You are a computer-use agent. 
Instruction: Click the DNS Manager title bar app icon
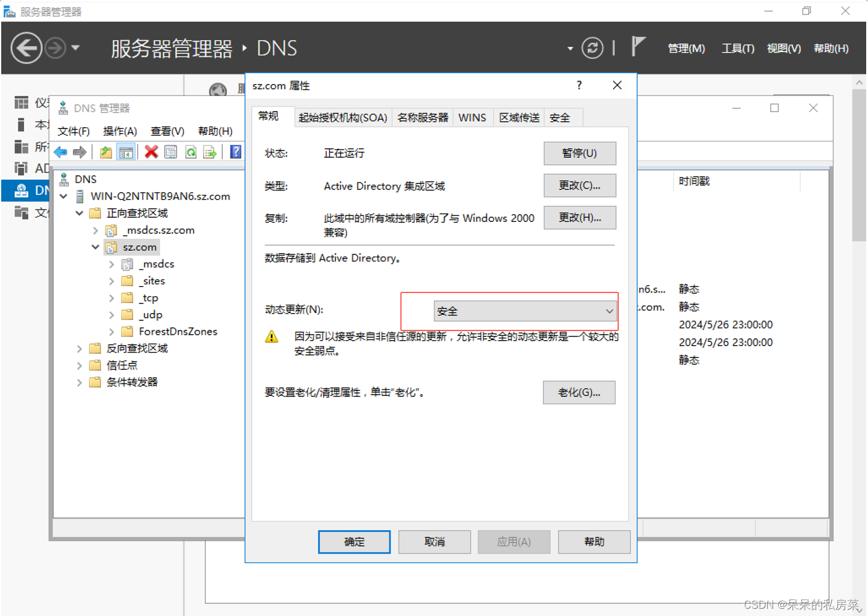tap(63, 108)
